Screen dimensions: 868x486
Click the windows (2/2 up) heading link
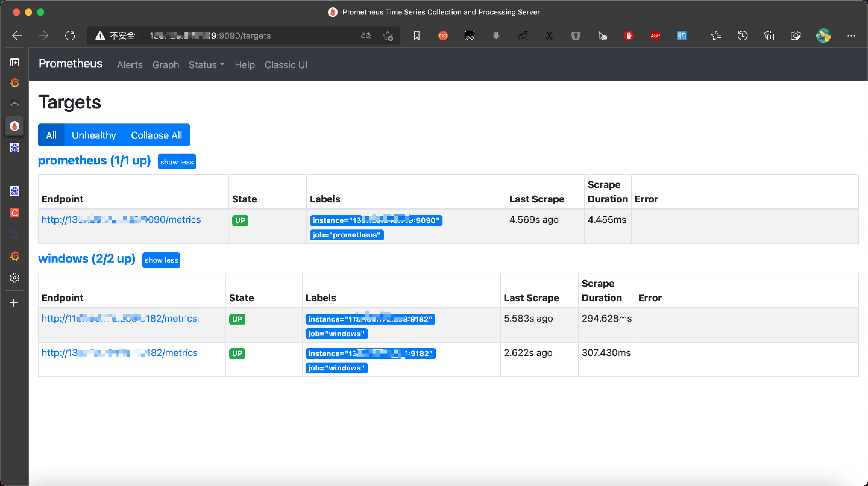[x=86, y=258]
